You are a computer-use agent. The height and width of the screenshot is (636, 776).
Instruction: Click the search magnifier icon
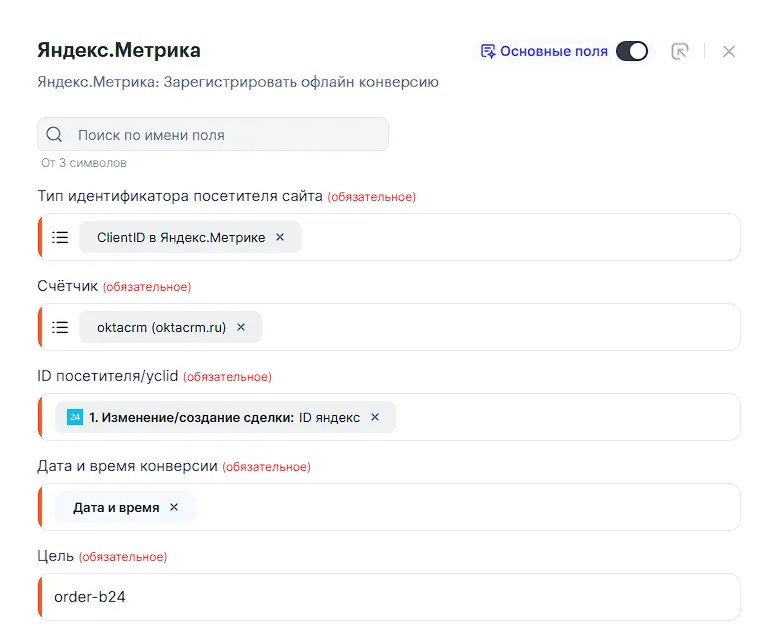pyautogui.click(x=55, y=135)
